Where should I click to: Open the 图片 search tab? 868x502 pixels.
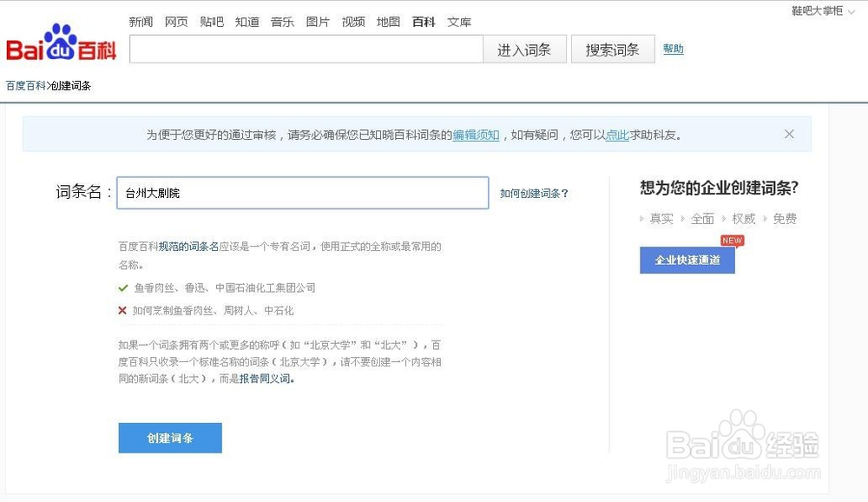click(x=318, y=21)
